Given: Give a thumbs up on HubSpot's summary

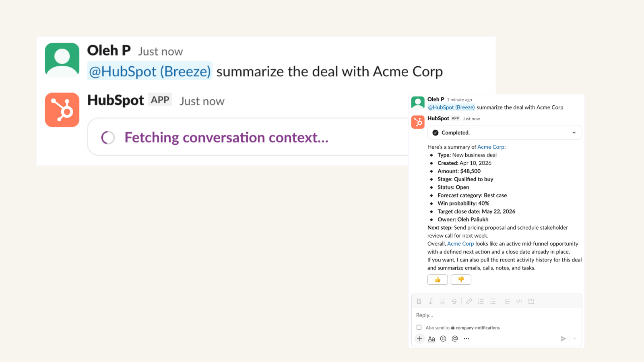Looking at the screenshot, I should pyautogui.click(x=438, y=280).
